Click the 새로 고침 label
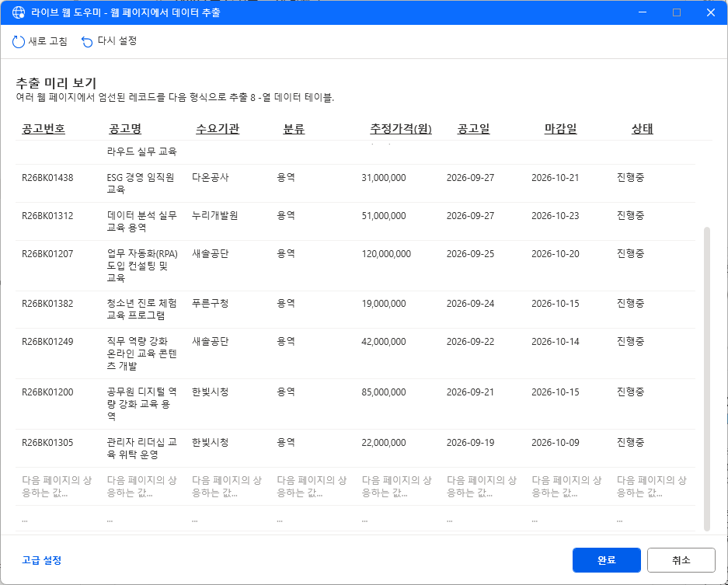This screenshot has height=585, width=728. click(x=48, y=41)
